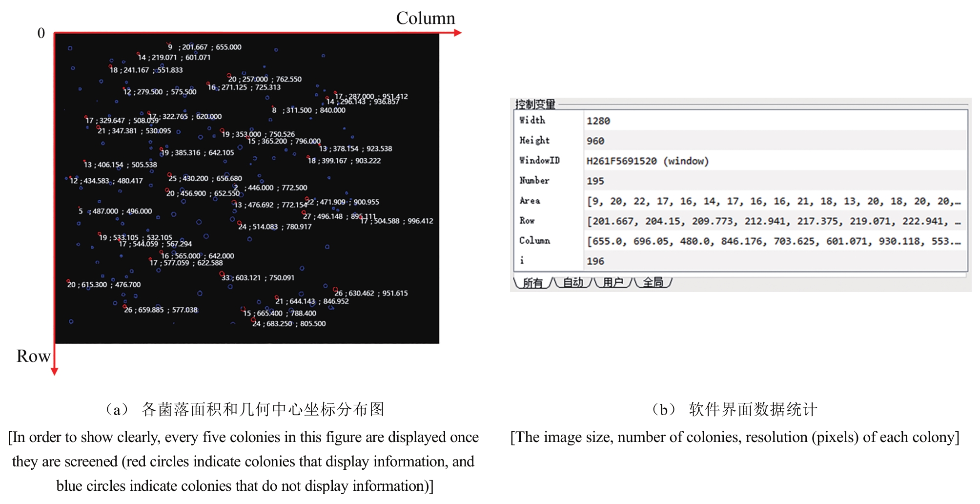The image size is (980, 504).
Task: Select the Width variable name
Action: tap(532, 120)
